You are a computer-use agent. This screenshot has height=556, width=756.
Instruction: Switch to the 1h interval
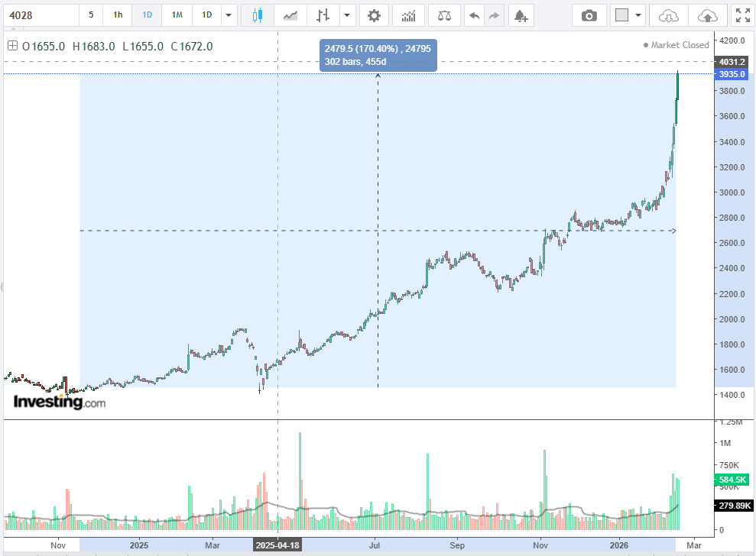pyautogui.click(x=118, y=15)
